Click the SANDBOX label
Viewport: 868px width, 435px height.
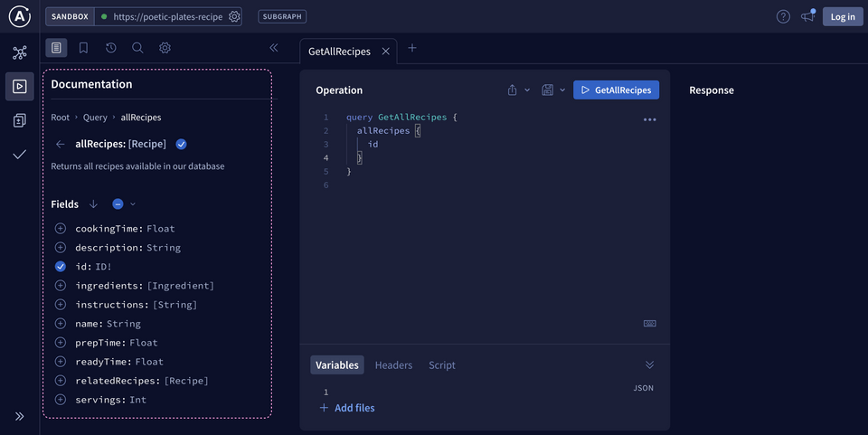70,16
